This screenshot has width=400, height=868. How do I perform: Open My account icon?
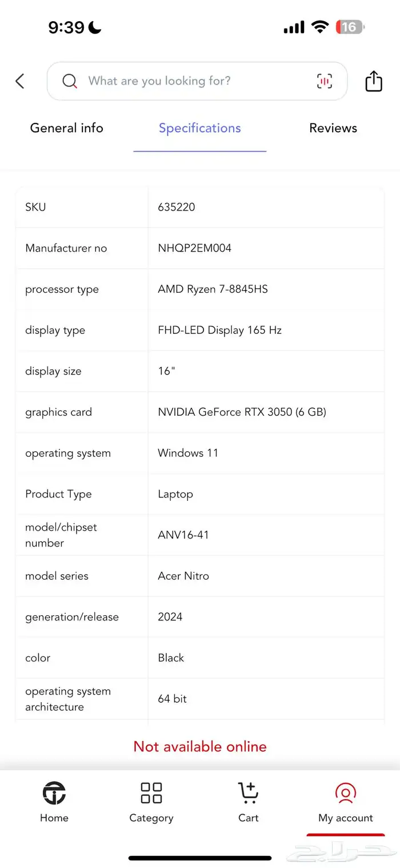[x=345, y=802]
